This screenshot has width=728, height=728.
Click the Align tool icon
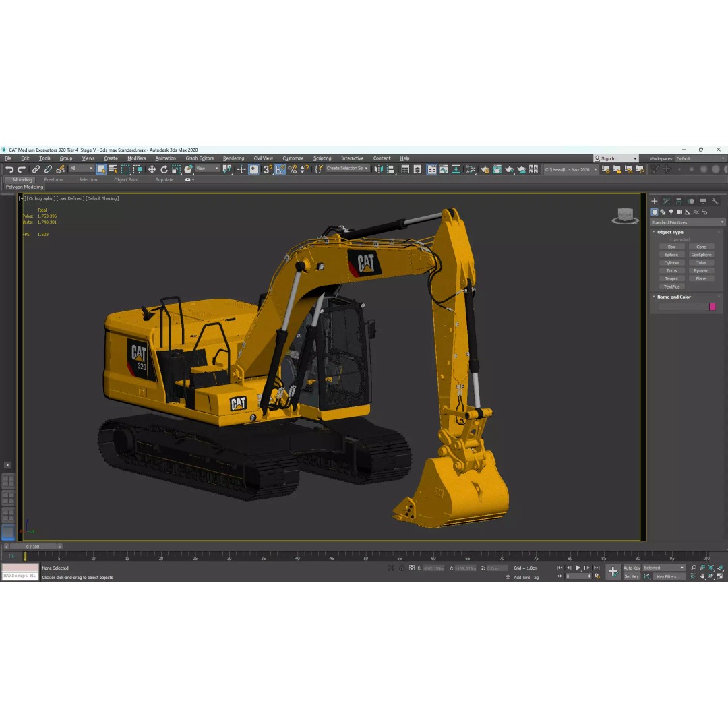[x=391, y=169]
